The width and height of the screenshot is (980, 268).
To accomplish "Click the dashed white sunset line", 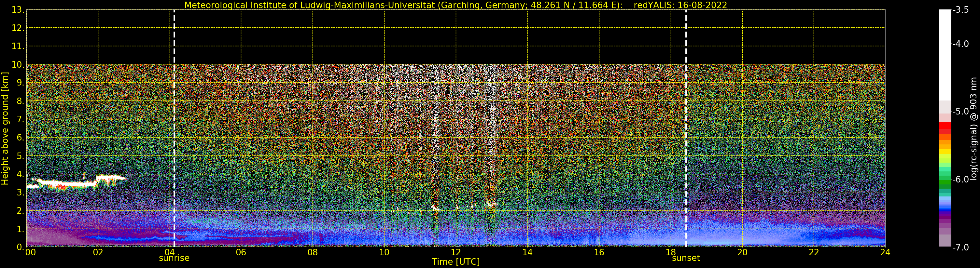I will pos(686,128).
